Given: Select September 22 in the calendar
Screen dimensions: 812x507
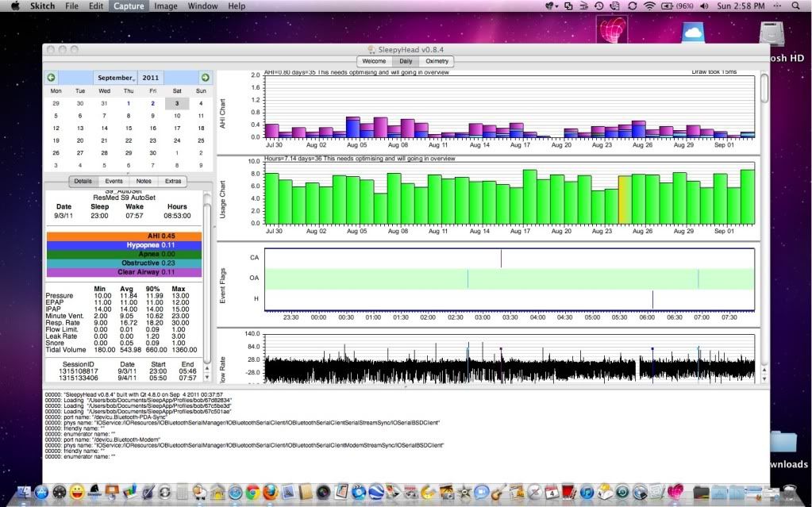Looking at the screenshot, I should (x=129, y=140).
